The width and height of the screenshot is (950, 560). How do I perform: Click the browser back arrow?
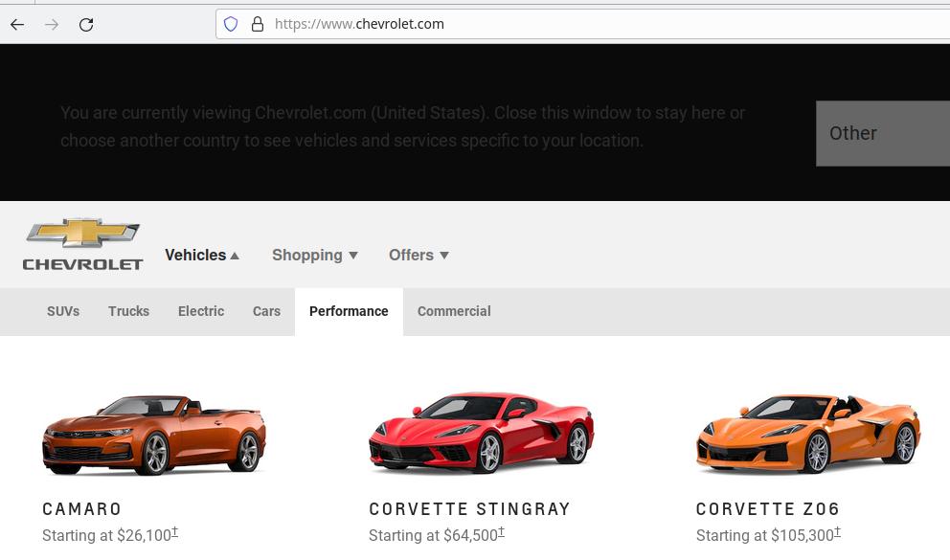click(x=17, y=24)
